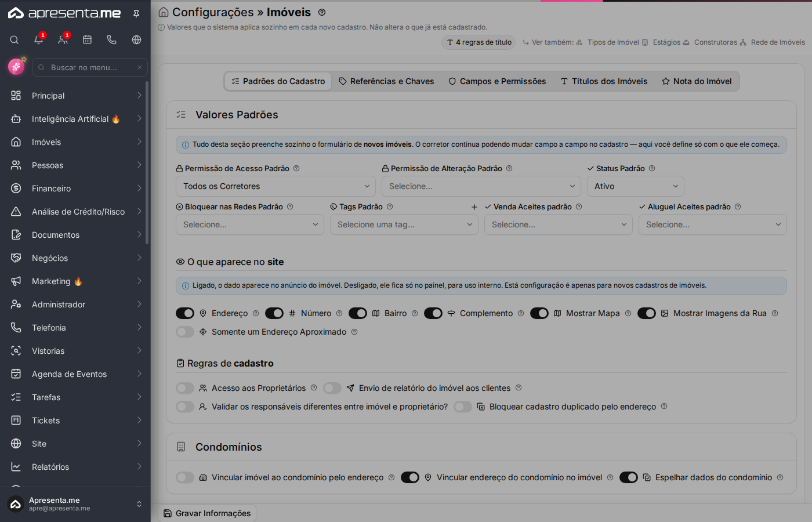Click the 4 regras de título button
The height and width of the screenshot is (522, 812).
(x=479, y=42)
